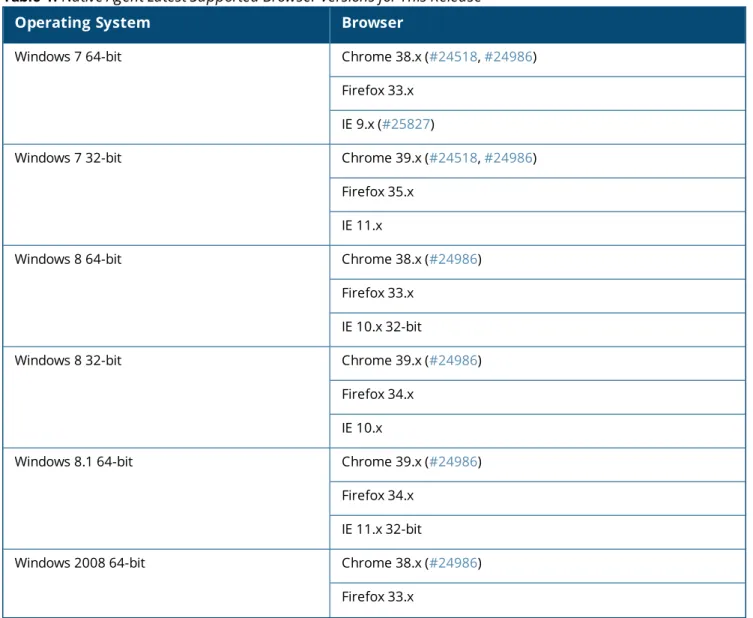Image resolution: width=753 pixels, height=618 pixels.
Task: Select IE 11.x cell under Windows 7 32-bit
Action: [538, 229]
